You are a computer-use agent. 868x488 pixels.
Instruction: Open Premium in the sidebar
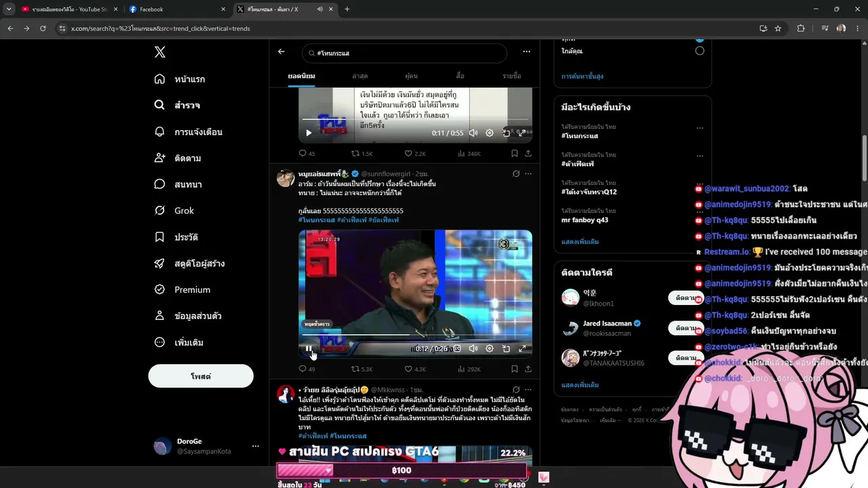click(x=182, y=289)
